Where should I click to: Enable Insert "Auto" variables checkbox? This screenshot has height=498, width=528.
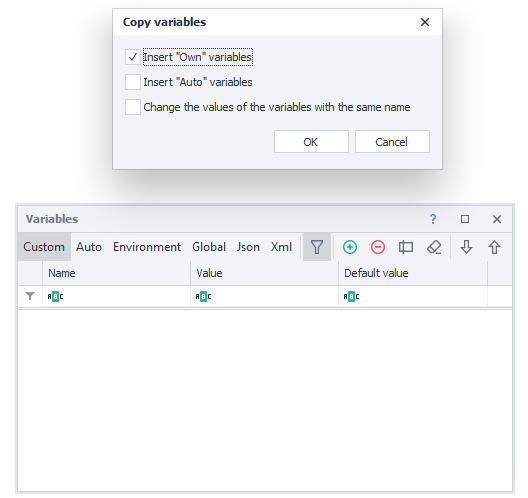point(133,82)
